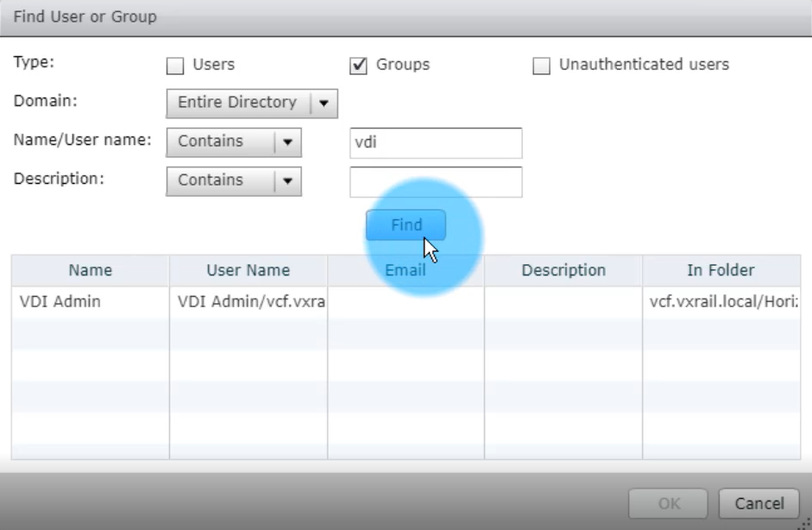This screenshot has height=530, width=812.
Task: Toggle the Unauthenticated users checkbox
Action: click(x=541, y=66)
